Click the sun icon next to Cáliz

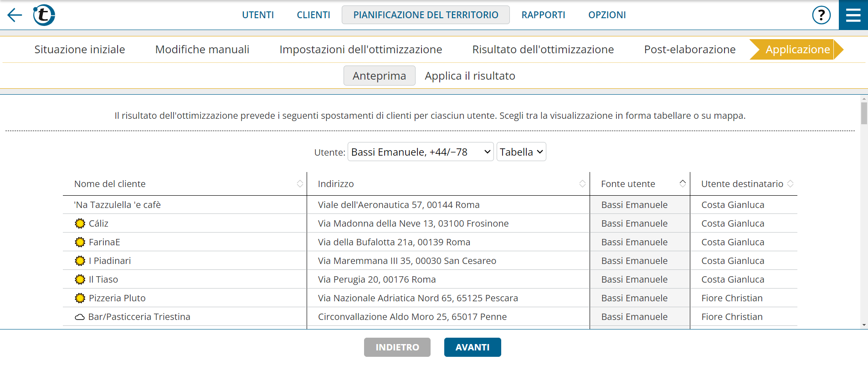click(80, 223)
